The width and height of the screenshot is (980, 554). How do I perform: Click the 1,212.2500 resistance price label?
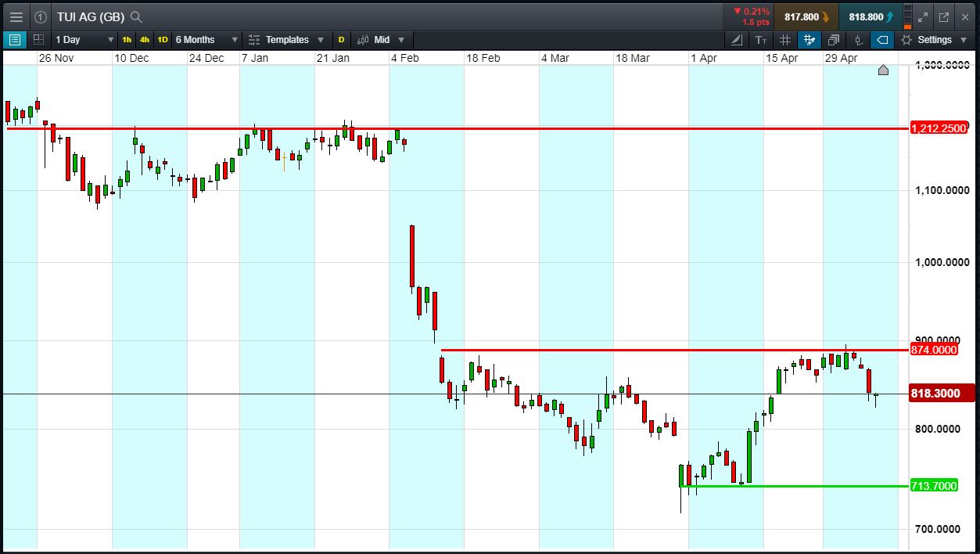coord(939,128)
